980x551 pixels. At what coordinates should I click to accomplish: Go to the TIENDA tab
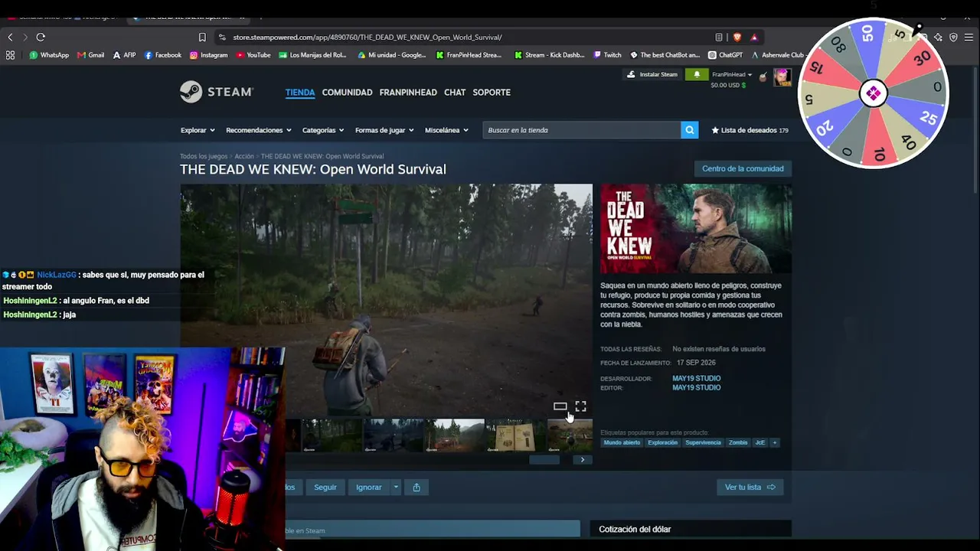(300, 93)
